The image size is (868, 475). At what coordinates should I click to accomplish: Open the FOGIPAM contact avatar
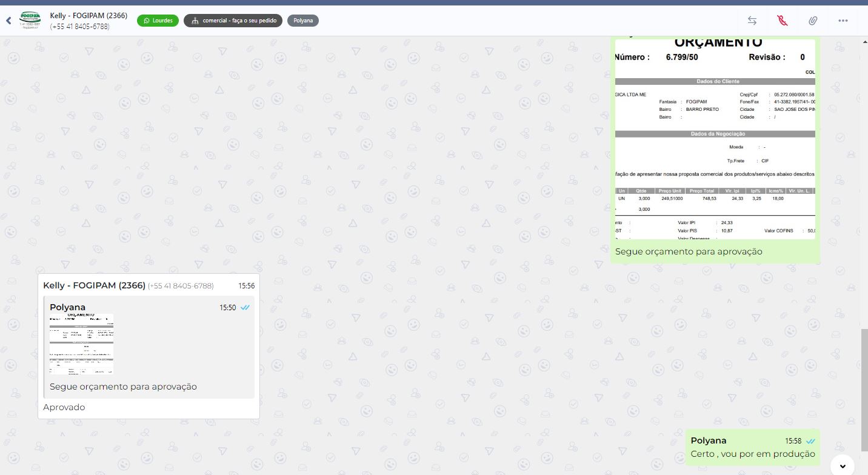[x=30, y=20]
